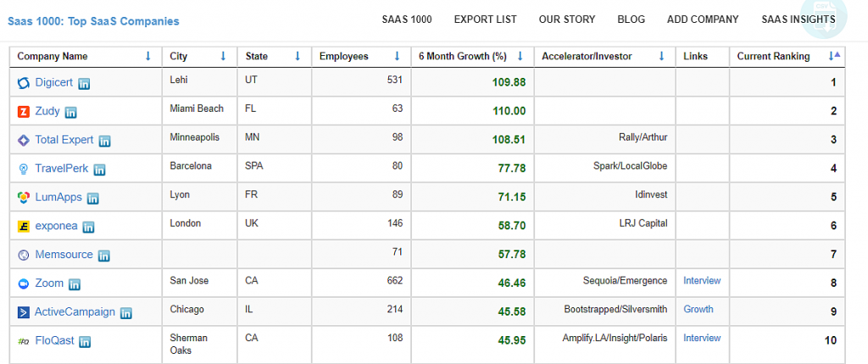
Task: Select the ADD COMPANY menu item
Action: point(702,19)
